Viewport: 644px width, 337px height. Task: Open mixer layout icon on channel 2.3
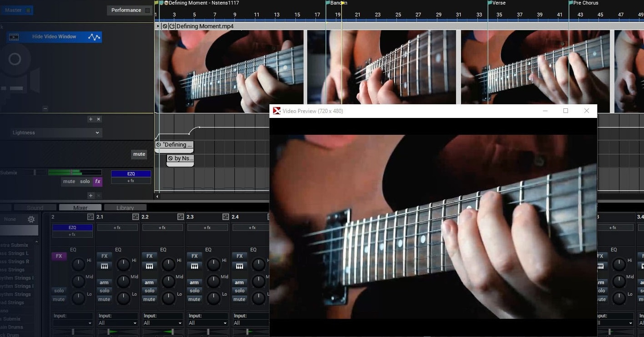pos(226,217)
